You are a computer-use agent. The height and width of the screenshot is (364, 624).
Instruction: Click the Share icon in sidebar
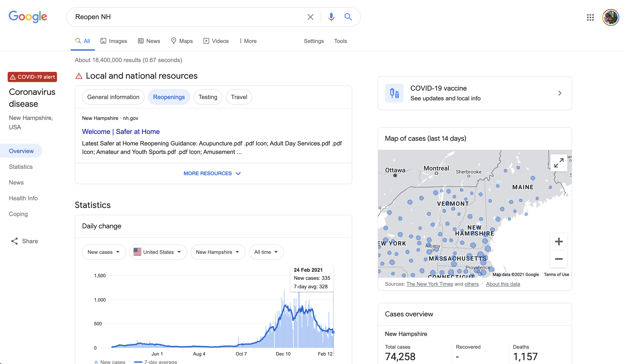(x=14, y=241)
